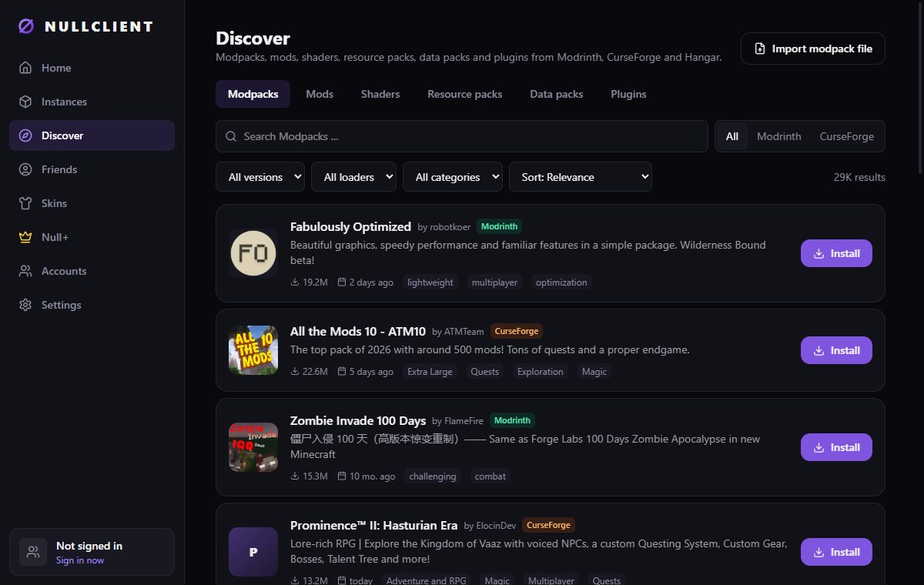Switch to the Data packs tab
The image size is (924, 585).
[x=557, y=94]
